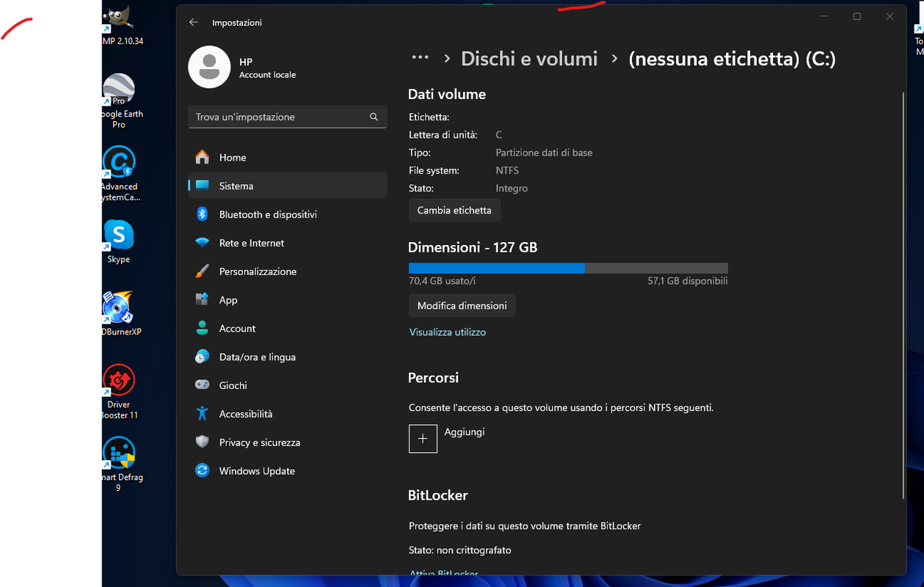
Task: Select Sistema in the sidebar
Action: (288, 186)
